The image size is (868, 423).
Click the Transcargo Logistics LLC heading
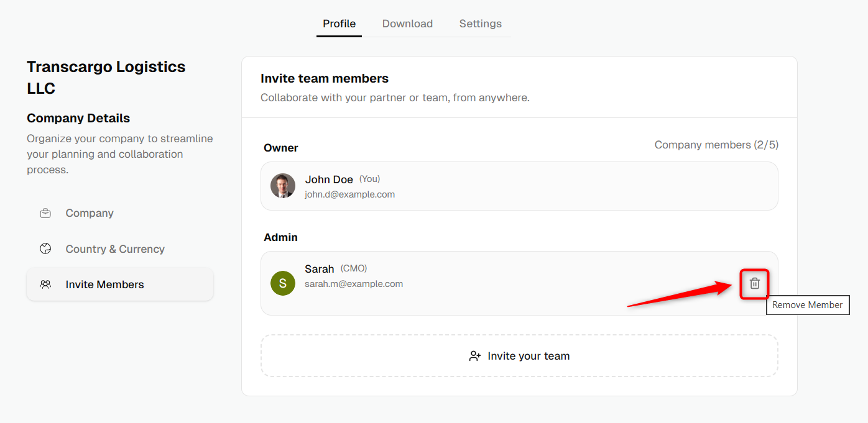point(106,78)
